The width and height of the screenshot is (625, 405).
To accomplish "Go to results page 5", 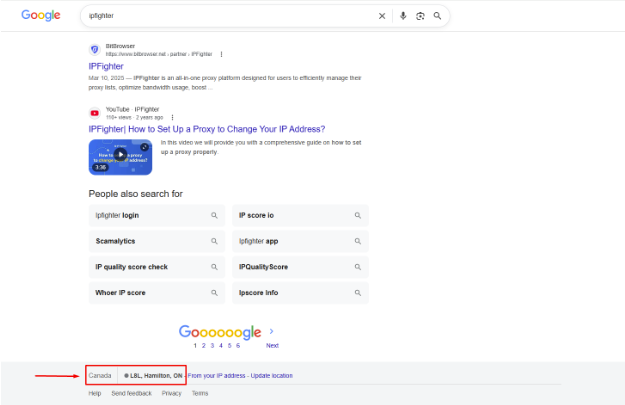I will [x=229, y=346].
